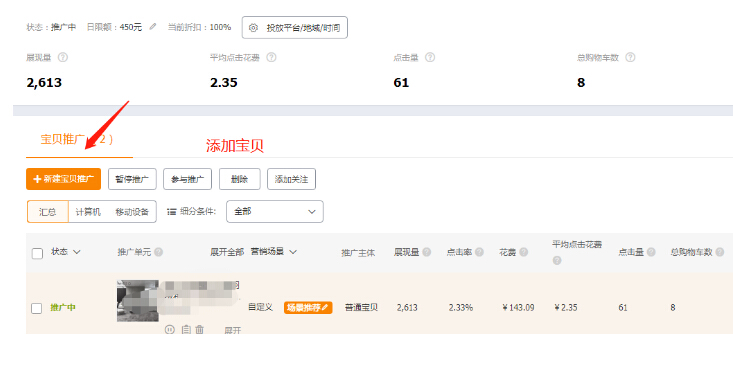Click help icon beside 点击率 column header
Viewport: 733px width, 367px height.
pyautogui.click(x=479, y=252)
